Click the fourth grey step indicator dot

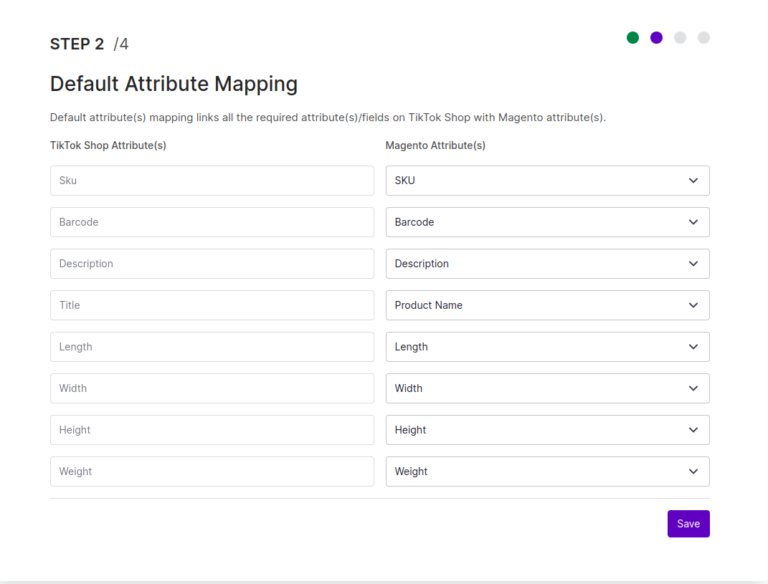coord(704,38)
